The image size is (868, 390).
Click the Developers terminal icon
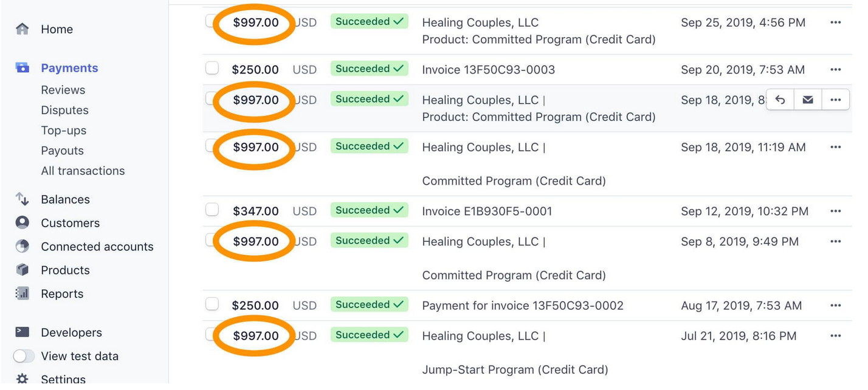(22, 332)
